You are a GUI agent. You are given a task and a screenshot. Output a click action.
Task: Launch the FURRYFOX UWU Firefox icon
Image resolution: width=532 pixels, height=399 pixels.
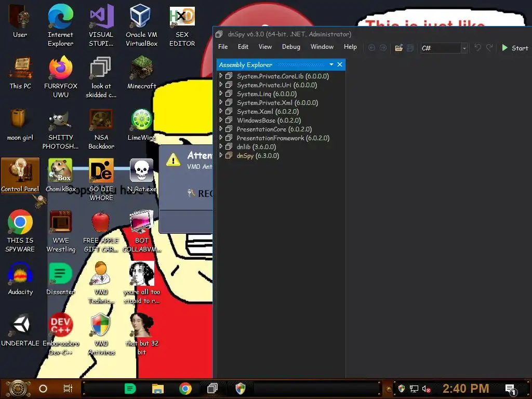pos(60,77)
